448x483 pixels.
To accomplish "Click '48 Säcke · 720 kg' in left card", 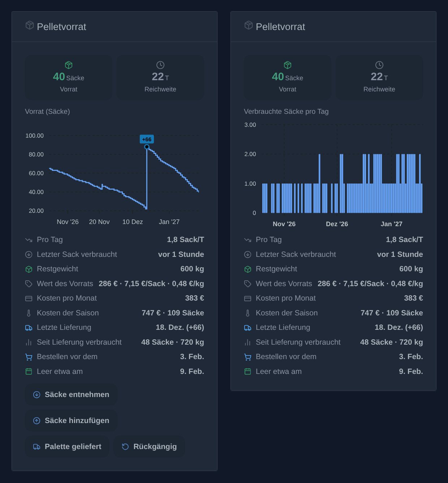I will (173, 342).
